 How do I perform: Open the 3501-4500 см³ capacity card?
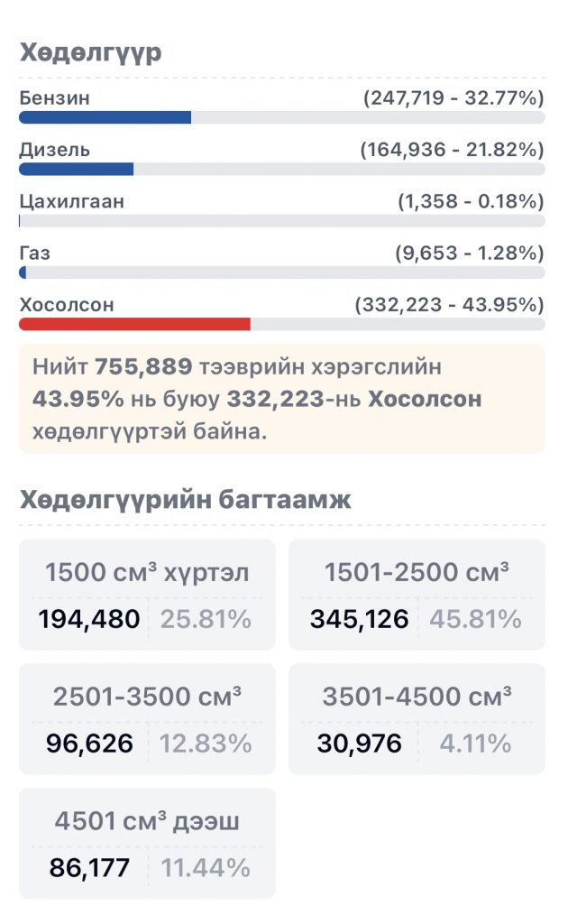[417, 719]
